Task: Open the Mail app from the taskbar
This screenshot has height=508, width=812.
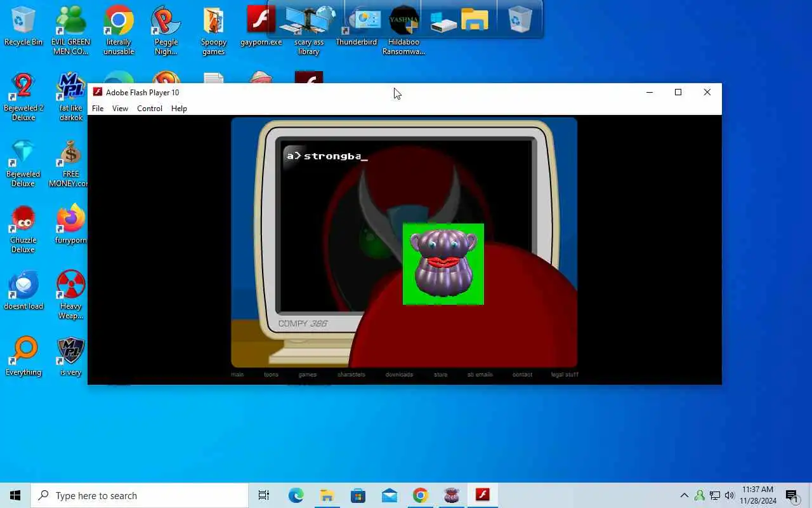Action: click(x=390, y=495)
